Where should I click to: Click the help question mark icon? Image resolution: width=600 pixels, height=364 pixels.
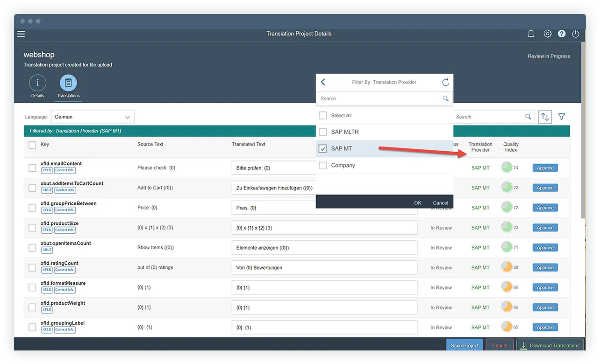562,34
